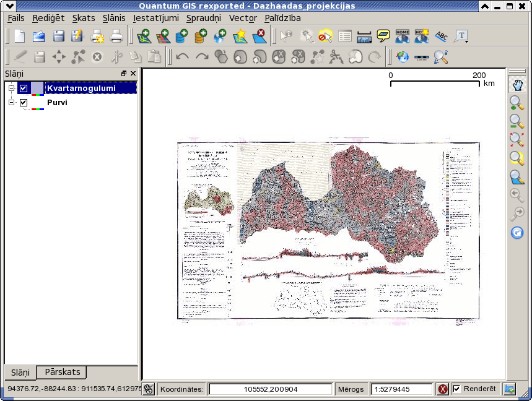532x401 pixels.
Task: Open the attribute table
Action: click(345, 36)
